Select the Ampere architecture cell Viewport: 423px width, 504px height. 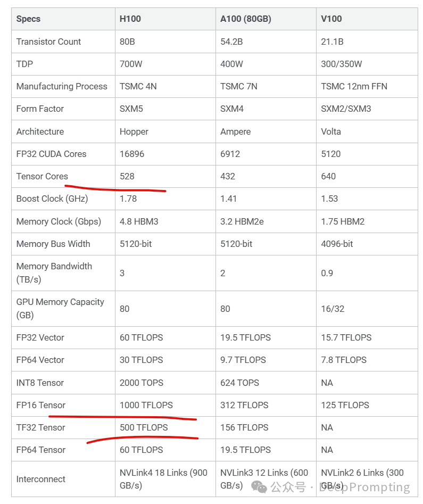[x=235, y=131]
